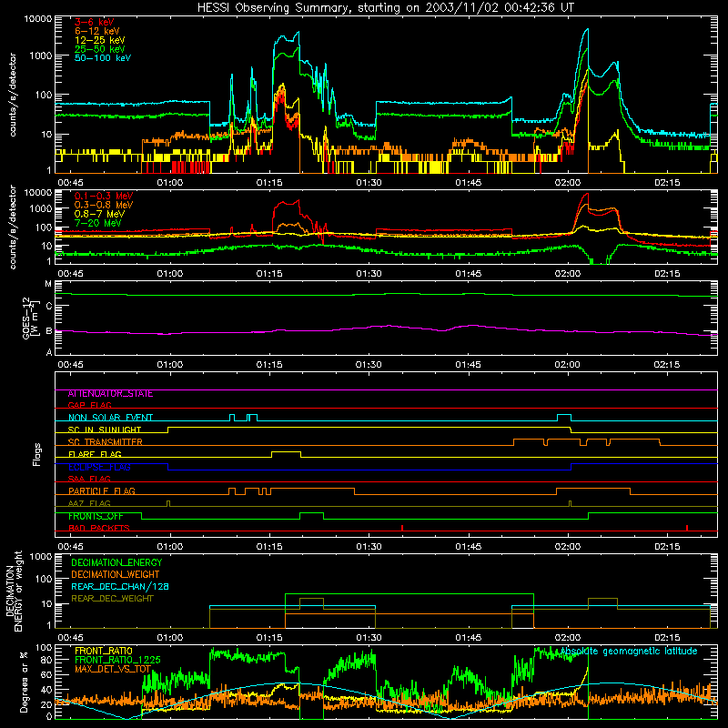
Task: Click the A class tick label on GOES axis
Action: coord(49,352)
